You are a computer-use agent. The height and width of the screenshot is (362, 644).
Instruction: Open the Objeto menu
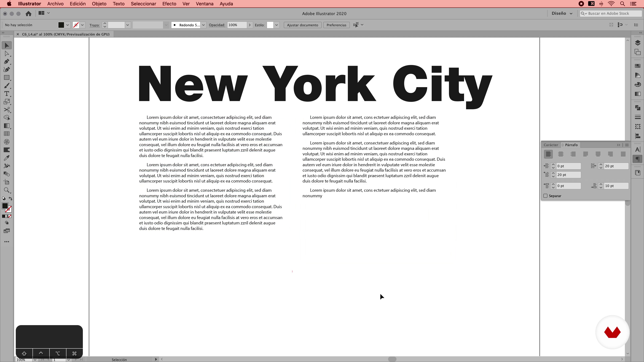pos(99,4)
